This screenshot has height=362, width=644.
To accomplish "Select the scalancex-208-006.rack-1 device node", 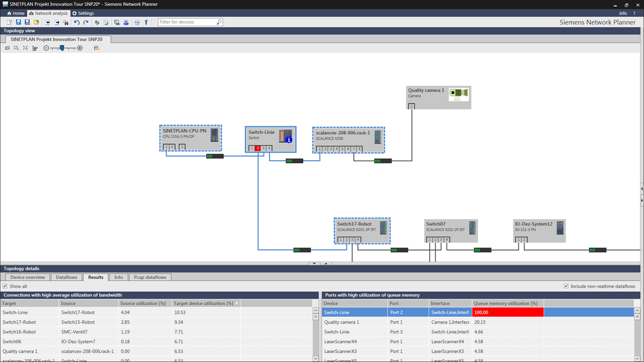I will click(x=348, y=140).
